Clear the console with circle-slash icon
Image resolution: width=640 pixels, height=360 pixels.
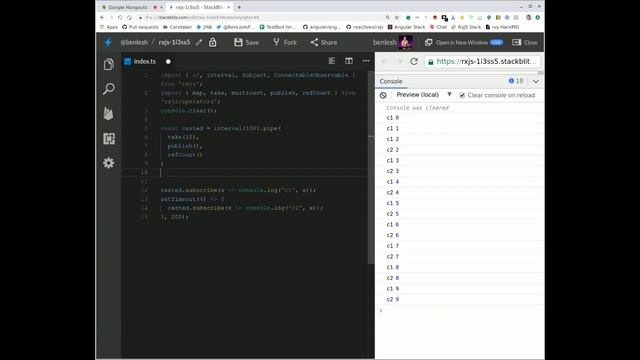383,95
